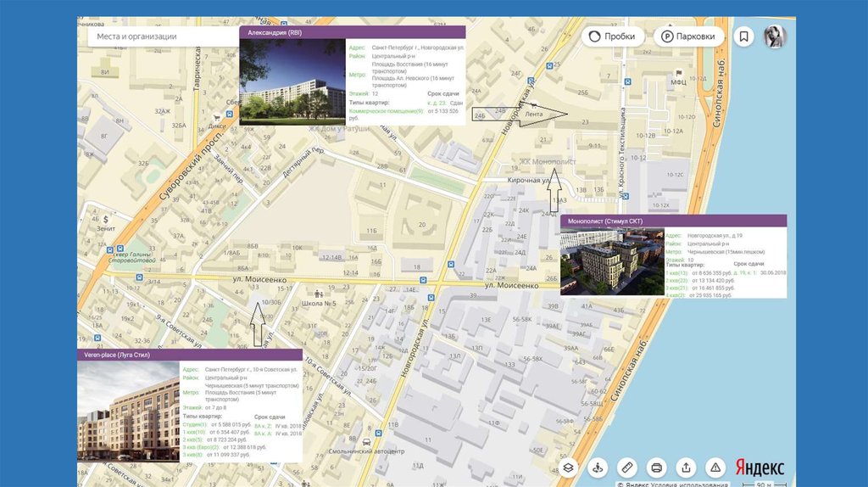Open the user profile avatar

(x=775, y=36)
